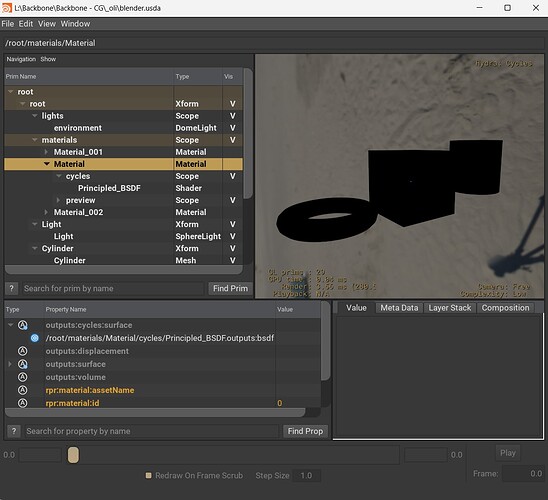Toggle visibility of Cylinder Mesh

coord(232,261)
